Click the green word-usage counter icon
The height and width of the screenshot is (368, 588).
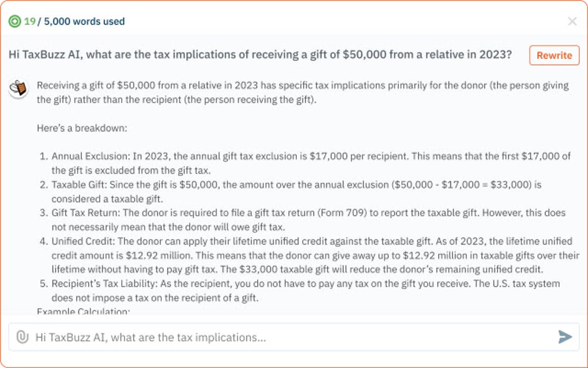click(x=16, y=21)
